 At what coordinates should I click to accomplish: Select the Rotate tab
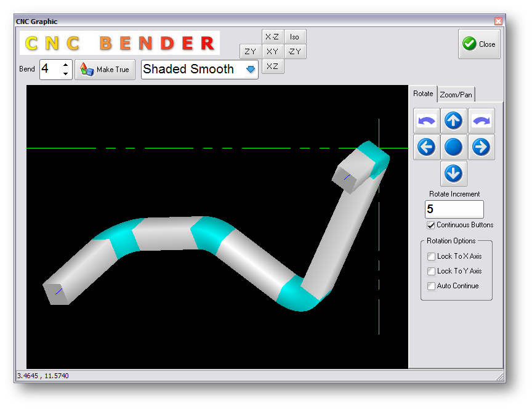pyautogui.click(x=423, y=94)
